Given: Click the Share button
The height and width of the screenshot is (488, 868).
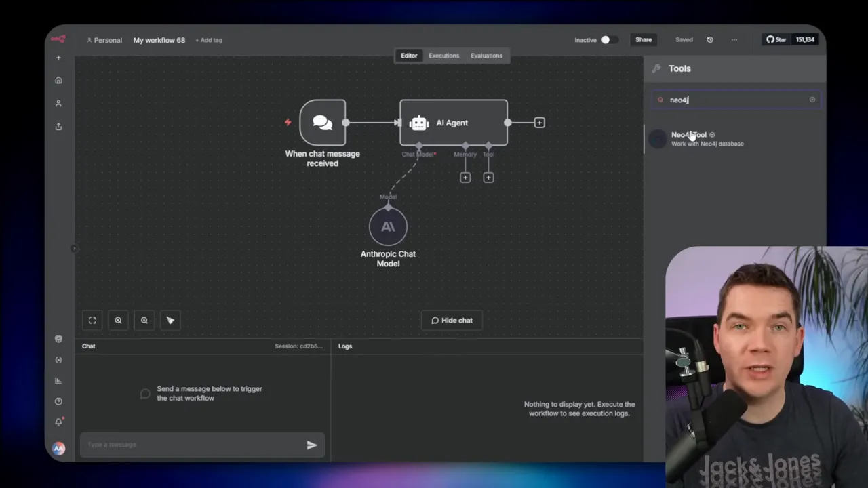Looking at the screenshot, I should coord(643,39).
